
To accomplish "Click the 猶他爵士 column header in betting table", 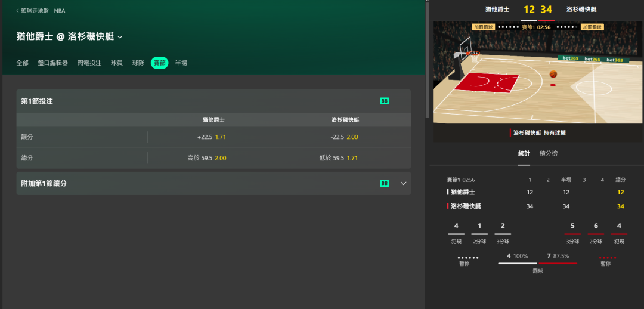I will (213, 120).
